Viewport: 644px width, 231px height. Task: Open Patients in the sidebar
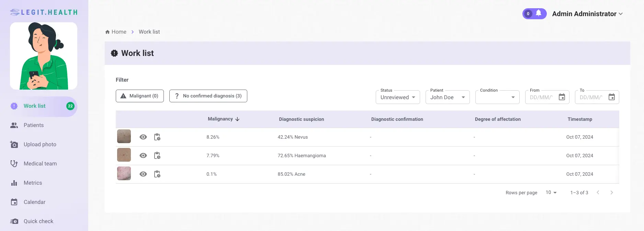(x=34, y=125)
